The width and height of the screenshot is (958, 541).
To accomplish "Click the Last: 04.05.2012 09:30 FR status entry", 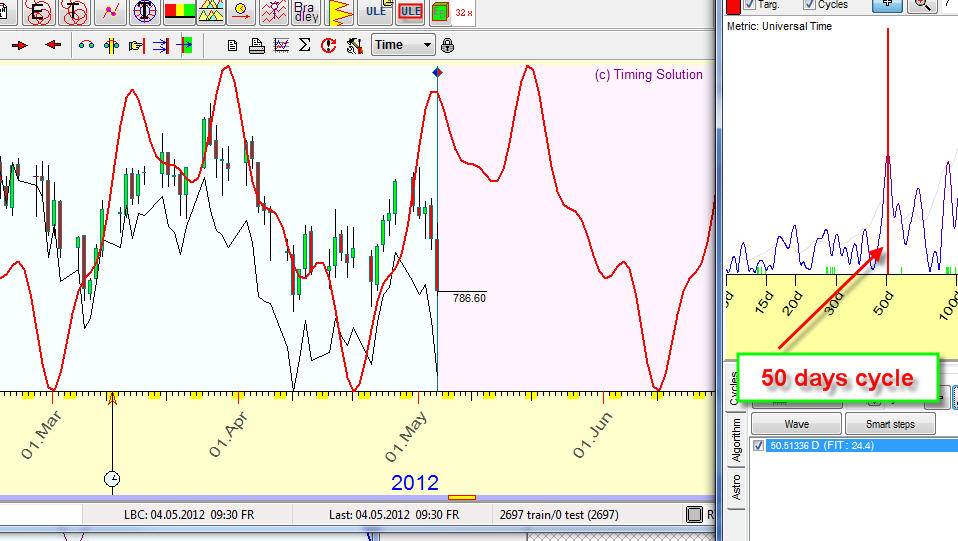I will click(x=394, y=515).
